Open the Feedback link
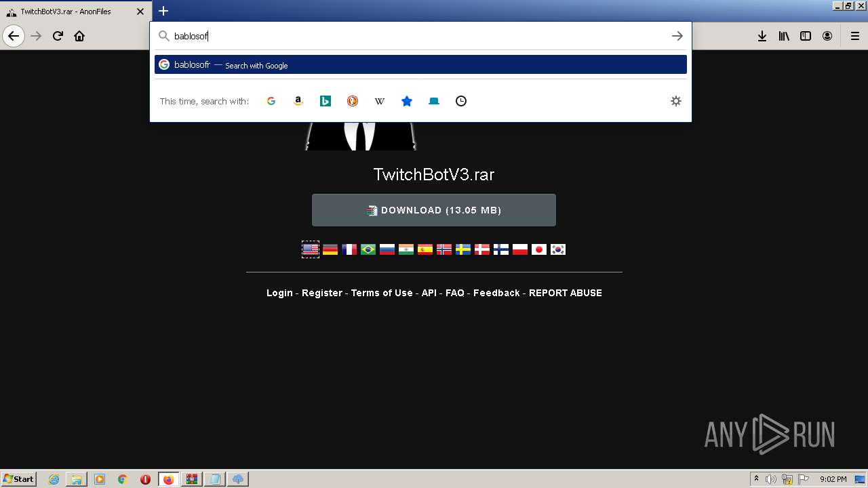 tap(496, 293)
